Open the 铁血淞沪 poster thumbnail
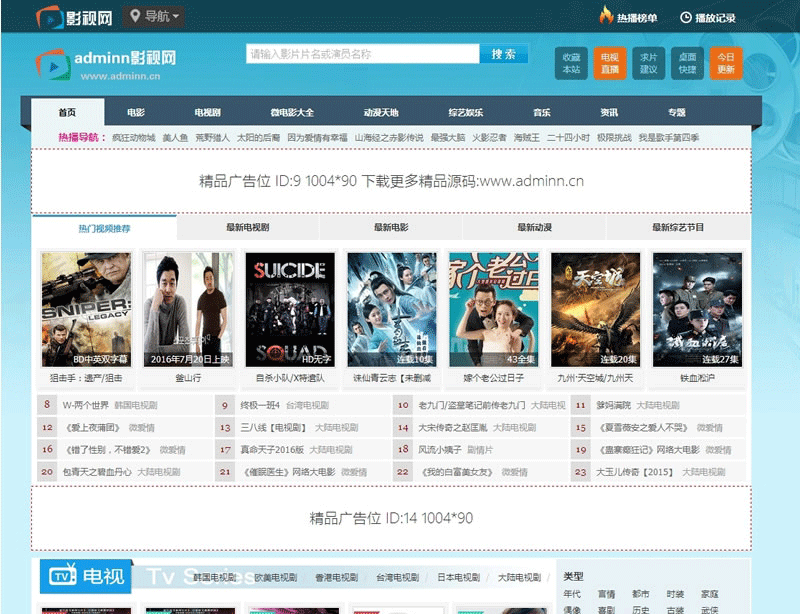Screen dimensions: 800x614 click(x=697, y=310)
